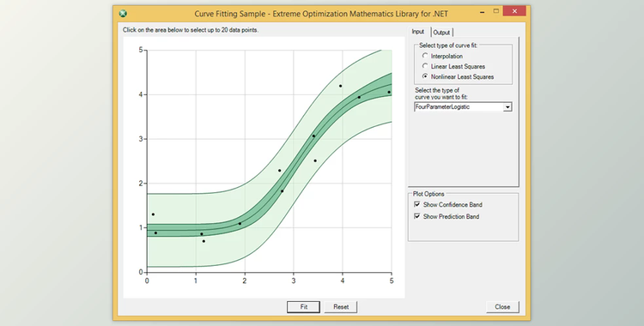Viewport: 644px width, 326px height.
Task: Click the 'Select the type of curve' label
Action: click(441, 94)
